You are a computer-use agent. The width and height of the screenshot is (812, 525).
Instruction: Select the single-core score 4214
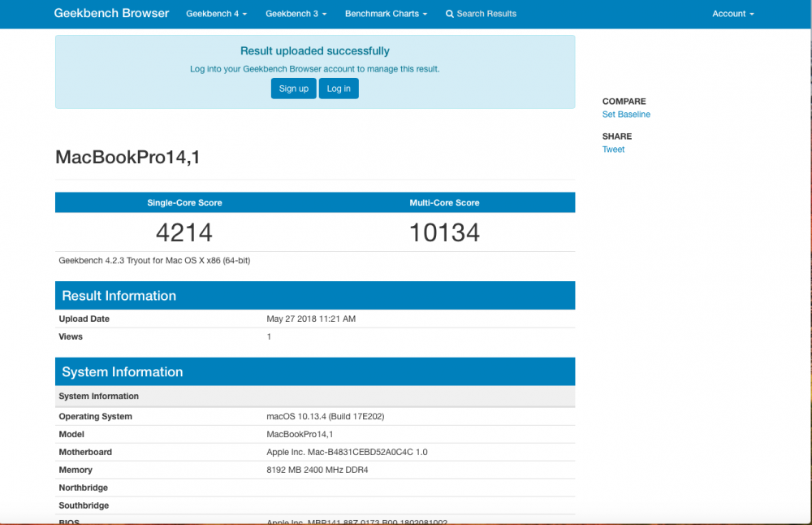(x=184, y=232)
